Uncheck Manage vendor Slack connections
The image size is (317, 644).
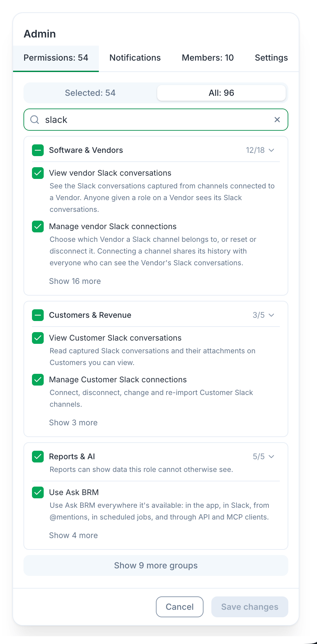pyautogui.click(x=38, y=227)
